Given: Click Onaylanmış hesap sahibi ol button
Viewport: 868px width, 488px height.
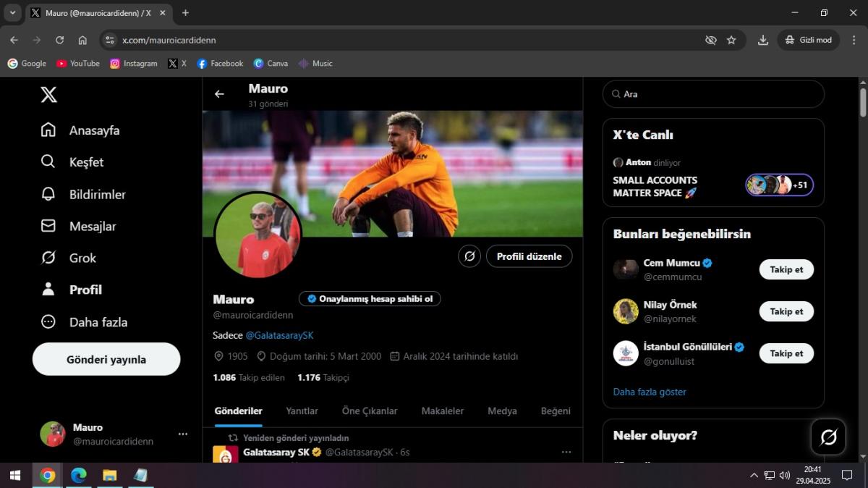Looking at the screenshot, I should tap(370, 298).
